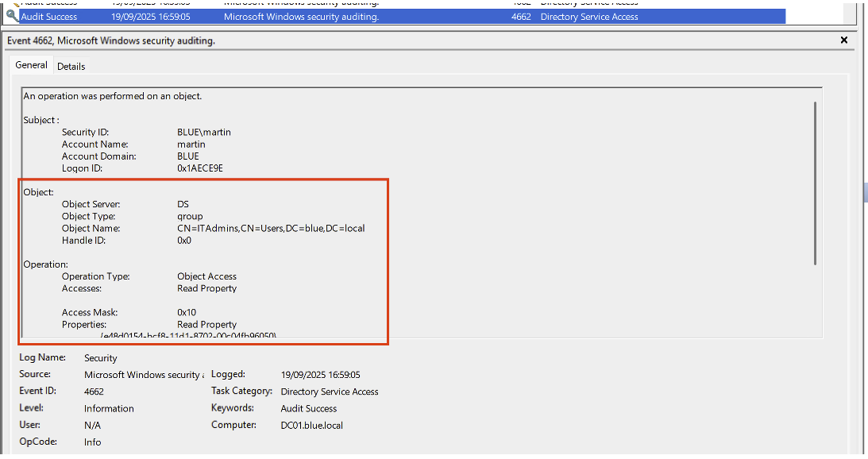Image resolution: width=868 pixels, height=459 pixels.
Task: Select the General tab
Action: (32, 65)
